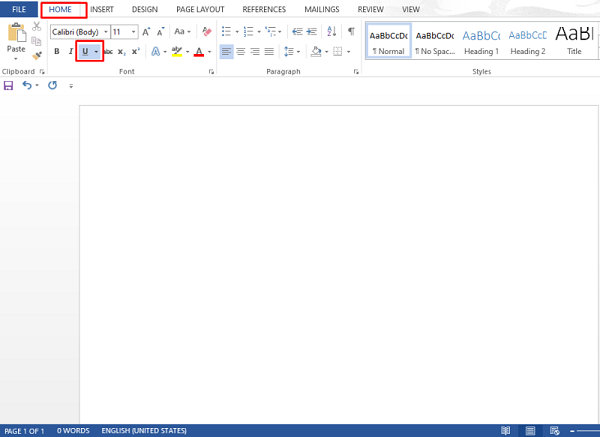Click the Clear All Formatting eraser icon
The image size is (600, 437).
tap(207, 32)
